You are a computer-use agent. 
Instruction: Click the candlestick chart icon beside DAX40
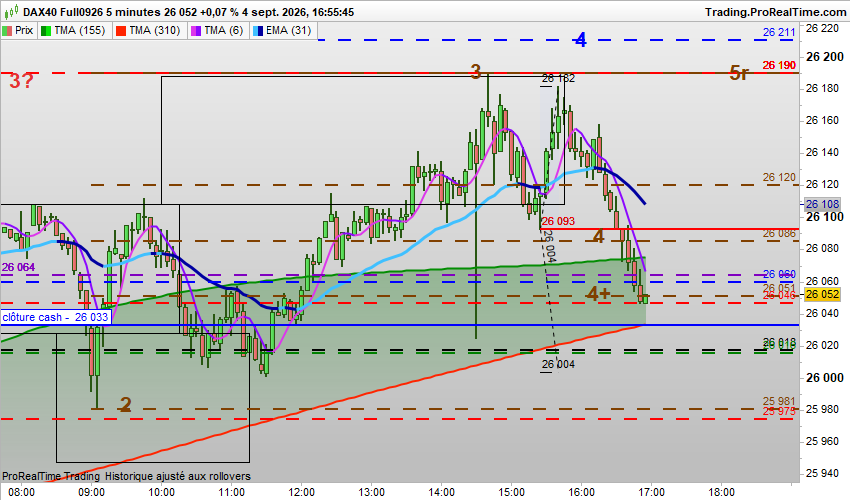click(11, 11)
